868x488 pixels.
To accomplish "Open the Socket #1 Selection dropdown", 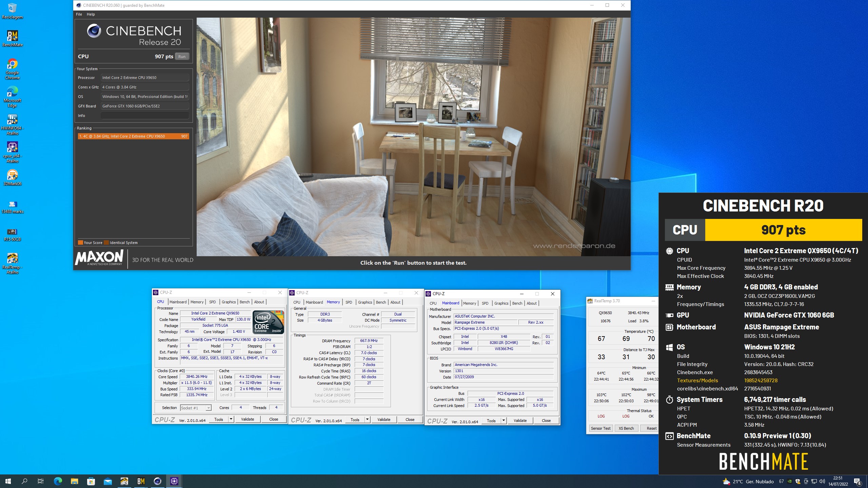I will tap(196, 408).
